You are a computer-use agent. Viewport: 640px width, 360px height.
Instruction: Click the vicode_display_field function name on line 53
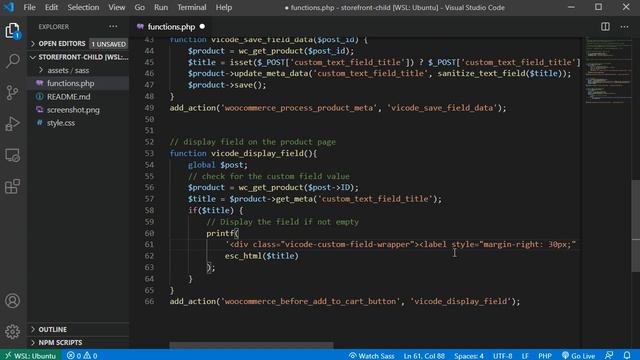pos(257,153)
